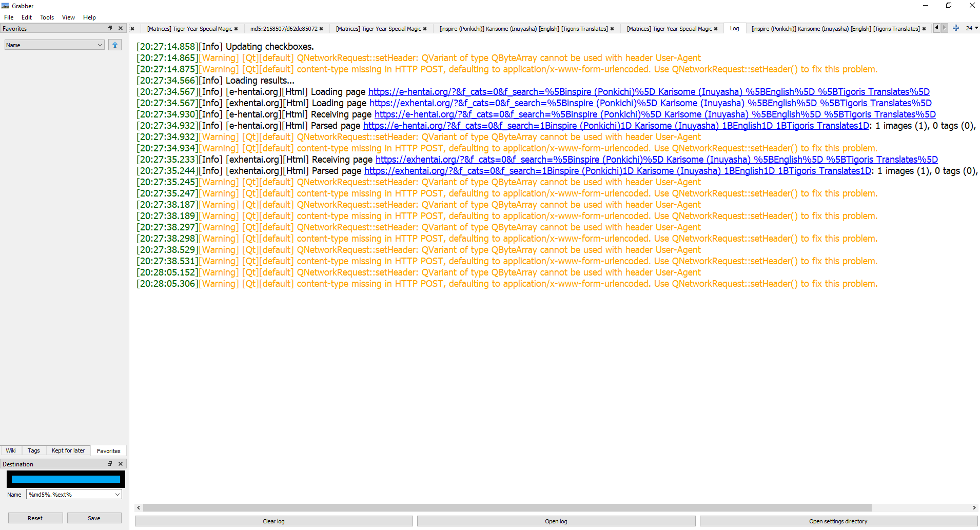Open the Tools menu
This screenshot has height=530, width=980.
pos(47,17)
